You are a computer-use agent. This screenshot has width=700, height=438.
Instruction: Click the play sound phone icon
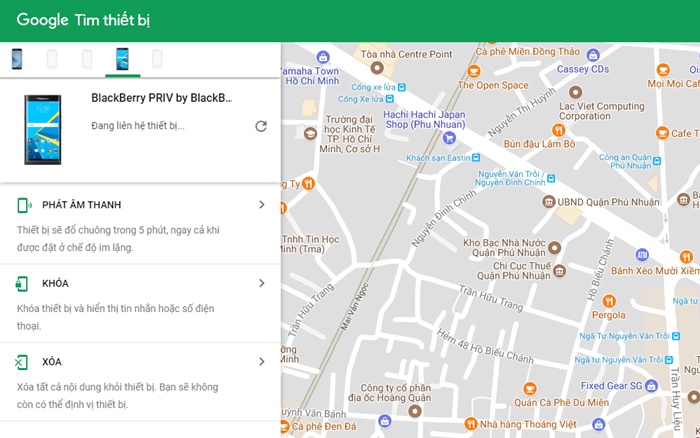(24, 205)
